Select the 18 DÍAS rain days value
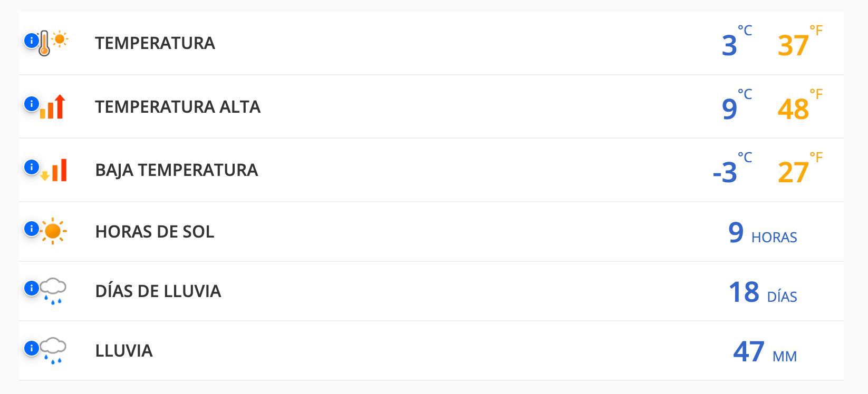This screenshot has height=394, width=868. [x=762, y=293]
